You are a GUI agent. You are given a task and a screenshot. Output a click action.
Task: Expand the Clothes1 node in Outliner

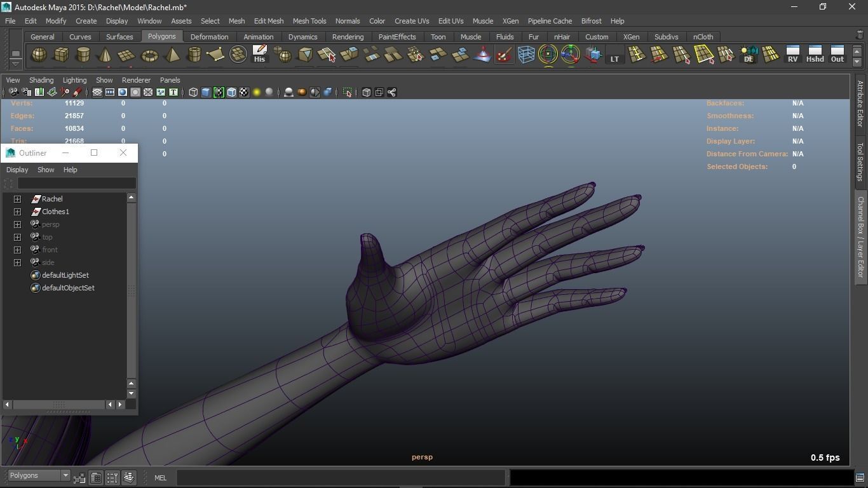pyautogui.click(x=18, y=212)
